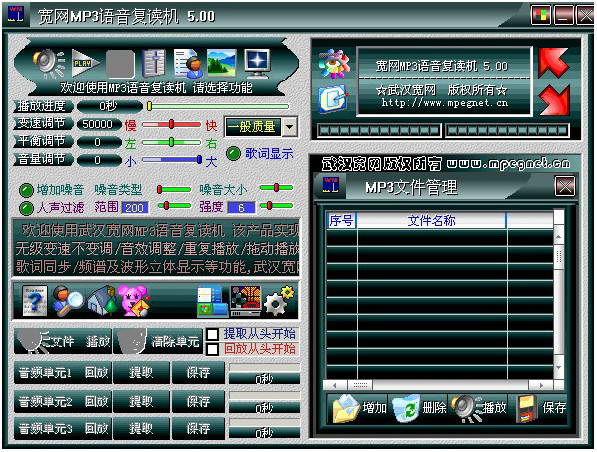
Task: Click the file list scroll-down arrow
Action: click(559, 368)
